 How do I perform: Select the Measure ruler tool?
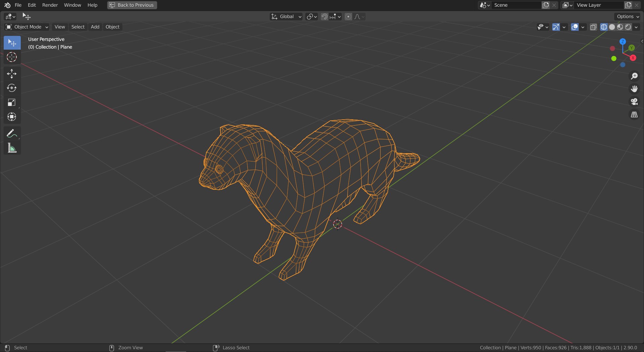12,148
